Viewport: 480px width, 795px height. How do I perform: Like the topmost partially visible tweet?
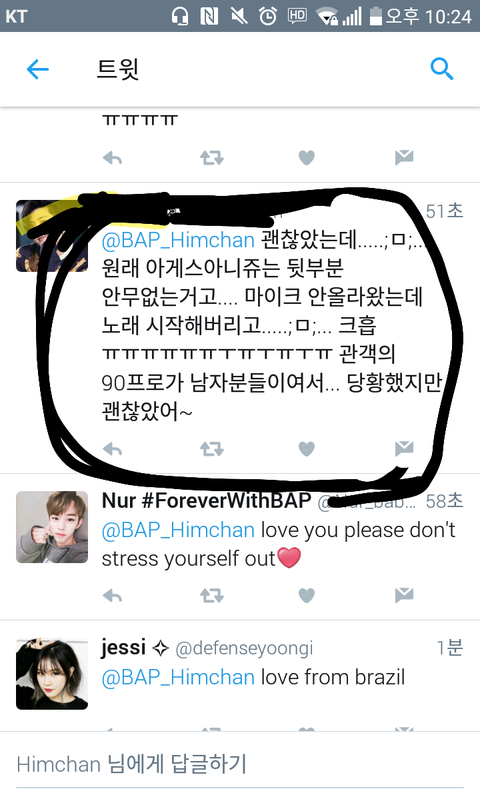pyautogui.click(x=306, y=158)
